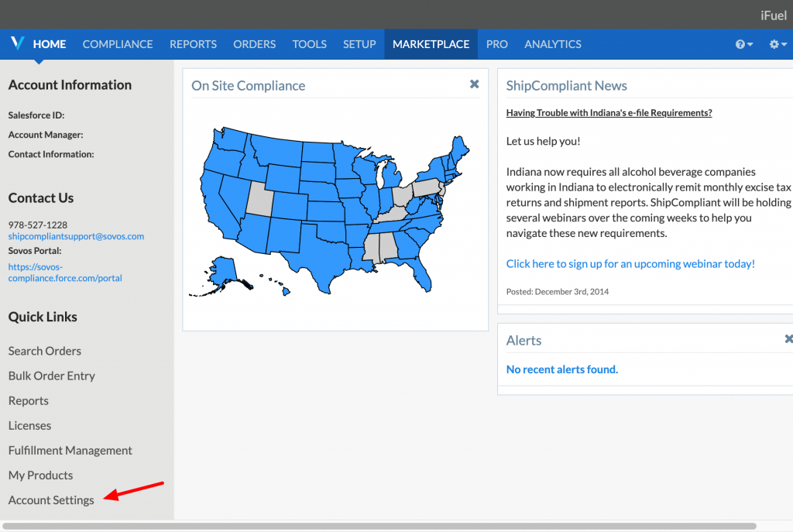Image resolution: width=793 pixels, height=532 pixels.
Task: Open Search Orders quick link
Action: tap(44, 351)
